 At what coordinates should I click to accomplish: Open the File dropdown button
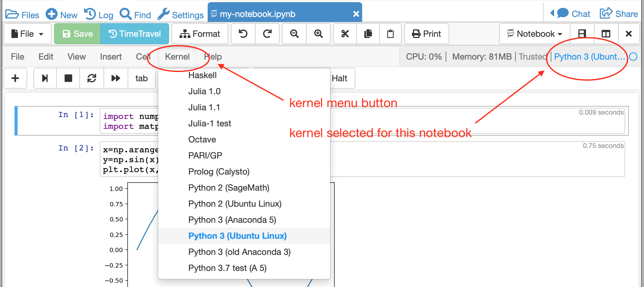[x=27, y=34]
